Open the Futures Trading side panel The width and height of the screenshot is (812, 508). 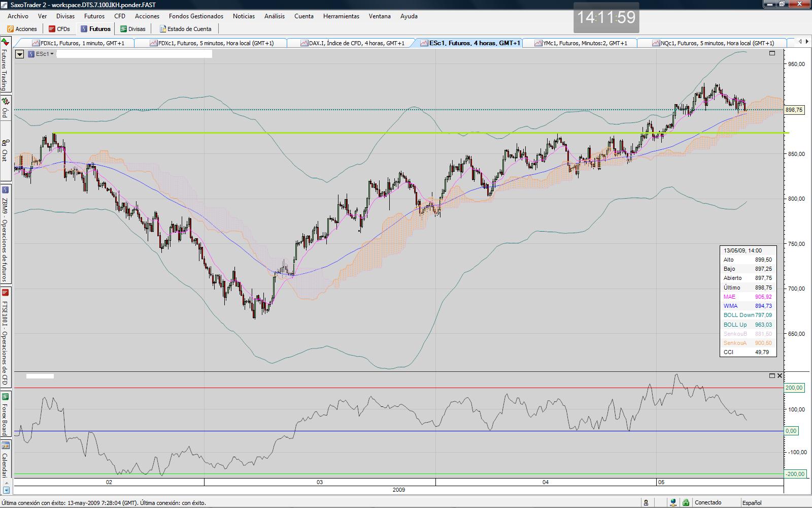(5, 66)
